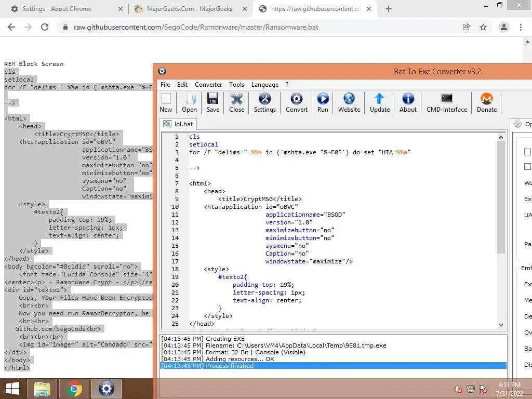Convert the batch file to EXE
Image resolution: width=532 pixels, height=399 pixels.
point(297,102)
